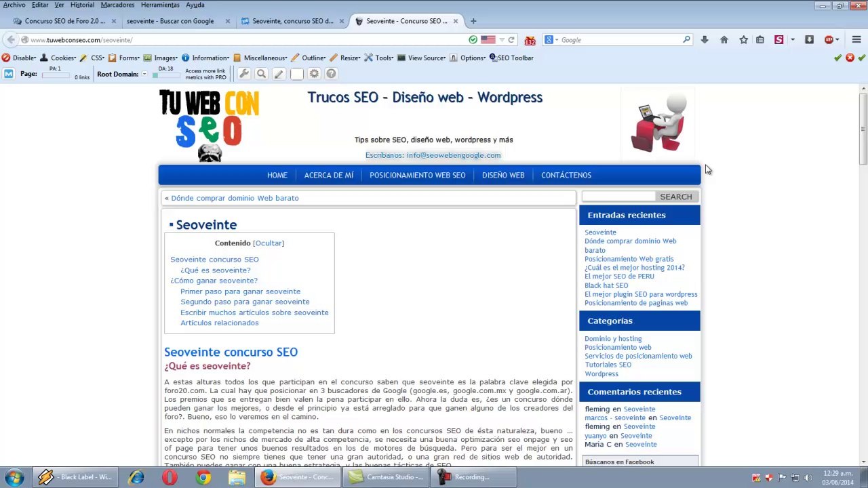The image size is (868, 488).
Task: Open Windows Explorer folder in taskbar
Action: click(237, 477)
